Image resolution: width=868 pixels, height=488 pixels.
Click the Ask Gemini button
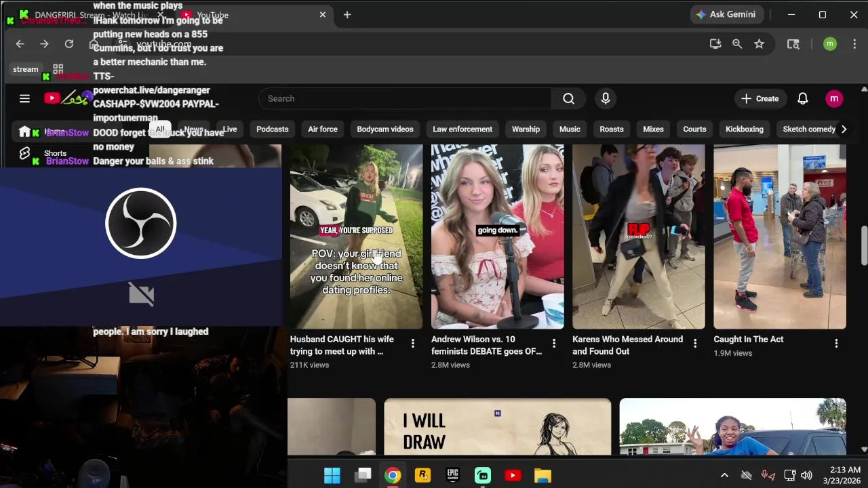coord(728,14)
